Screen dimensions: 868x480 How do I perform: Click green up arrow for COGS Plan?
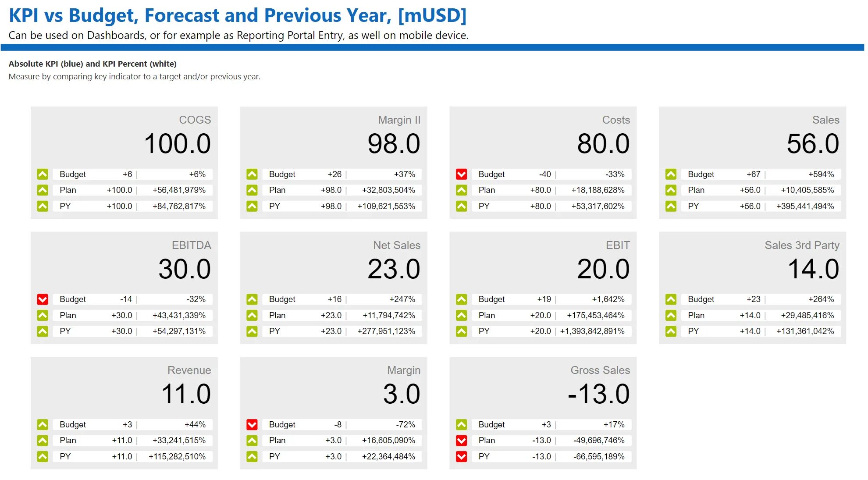point(43,190)
